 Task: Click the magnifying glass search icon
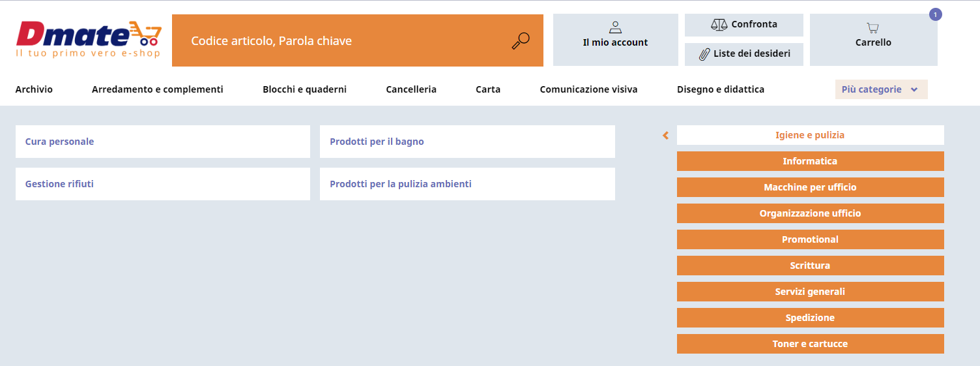[520, 41]
